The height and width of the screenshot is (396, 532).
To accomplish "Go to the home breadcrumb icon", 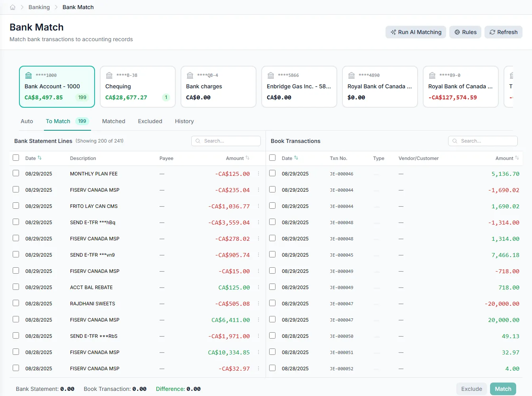I will (13, 7).
